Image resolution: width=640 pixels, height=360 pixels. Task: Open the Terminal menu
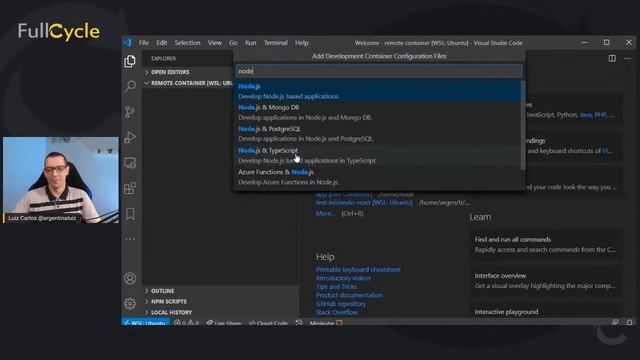(276, 43)
